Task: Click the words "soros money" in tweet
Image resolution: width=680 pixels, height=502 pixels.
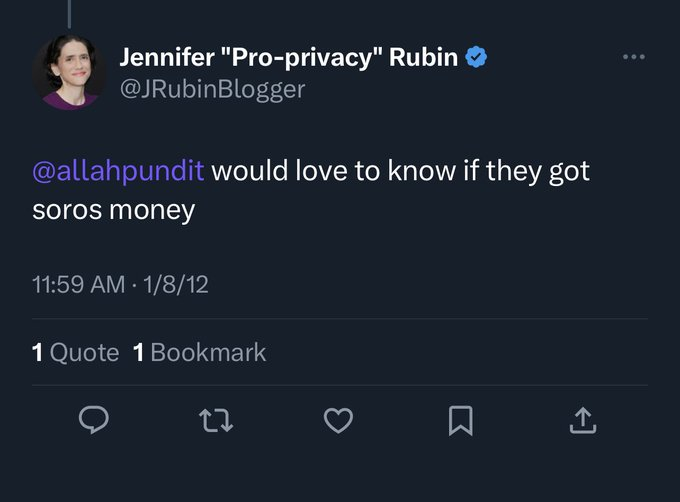Action: (114, 211)
